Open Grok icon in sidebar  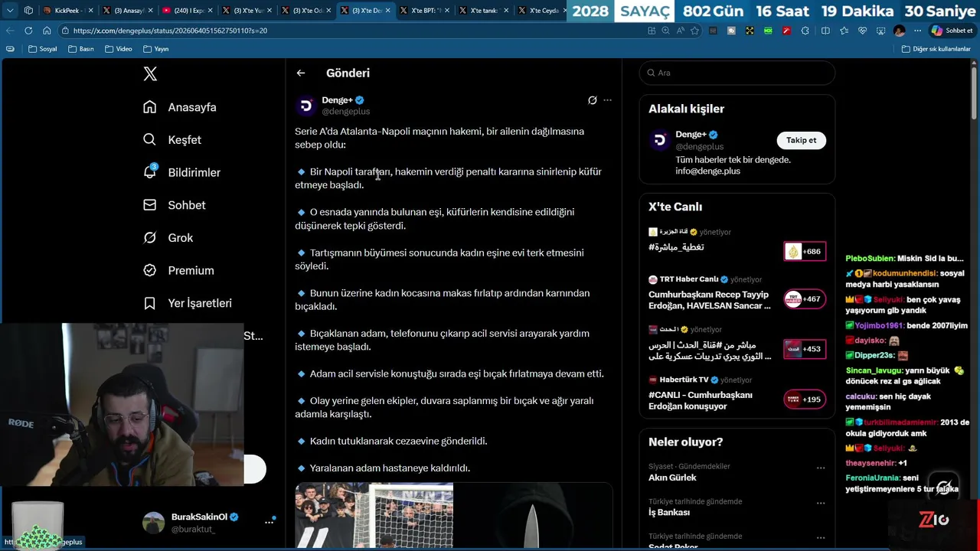(150, 238)
